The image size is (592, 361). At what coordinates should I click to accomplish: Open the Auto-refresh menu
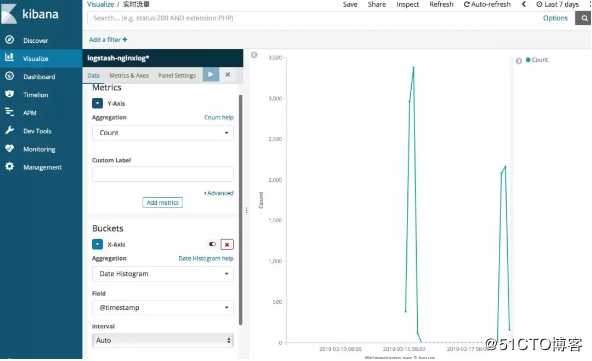(487, 5)
